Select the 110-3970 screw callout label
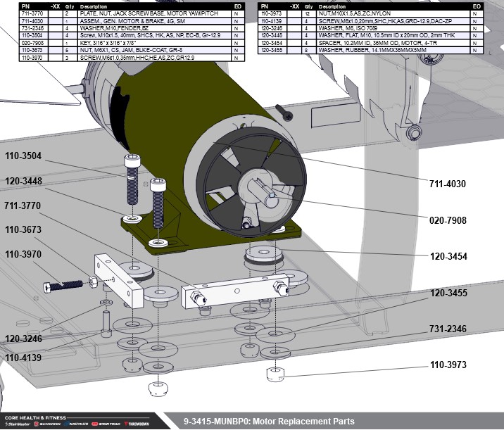The width and height of the screenshot is (504, 430). click(25, 255)
